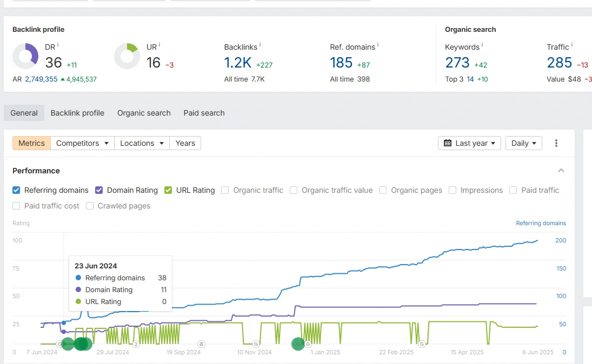Image resolution: width=592 pixels, height=364 pixels.
Task: Switch to the Backlink profile tab
Action: click(x=77, y=113)
